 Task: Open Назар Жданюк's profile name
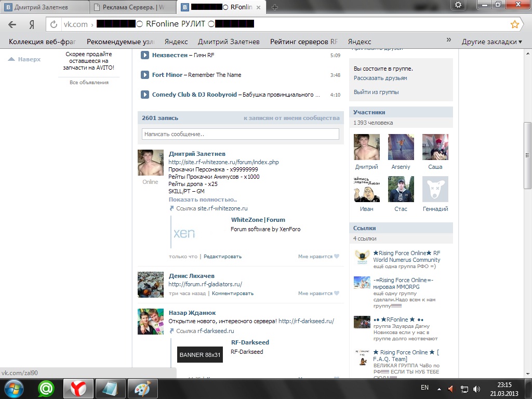[192, 313]
